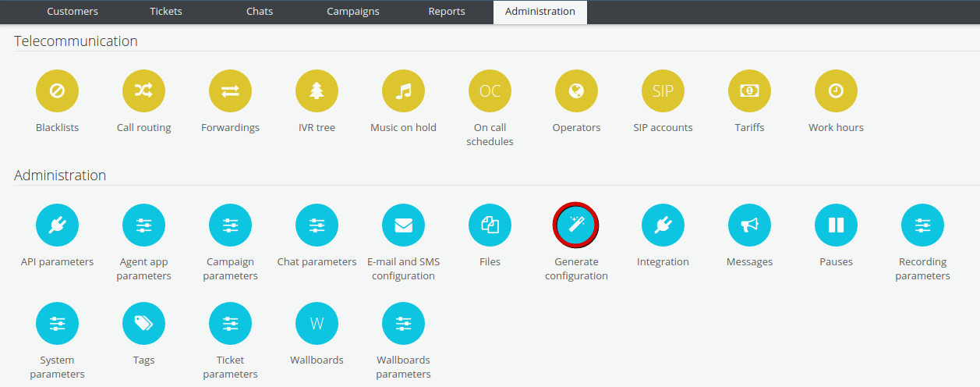This screenshot has height=387, width=980.
Task: Open Call routing settings
Action: click(143, 91)
